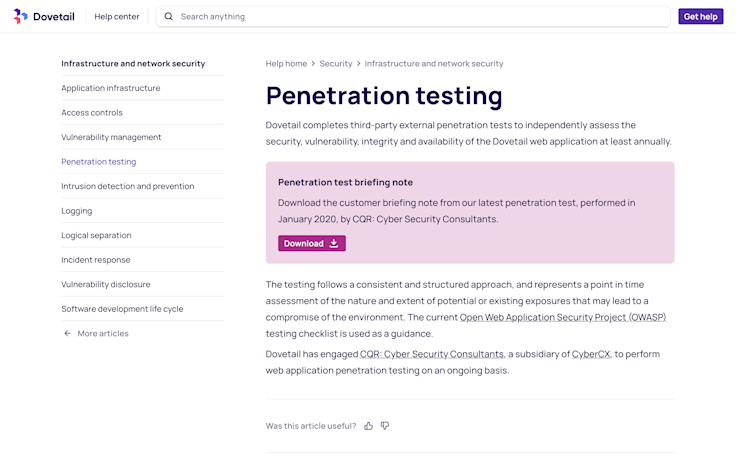Screen dimensions: 736x460
Task: Open the Help center link in header
Action: (117, 17)
